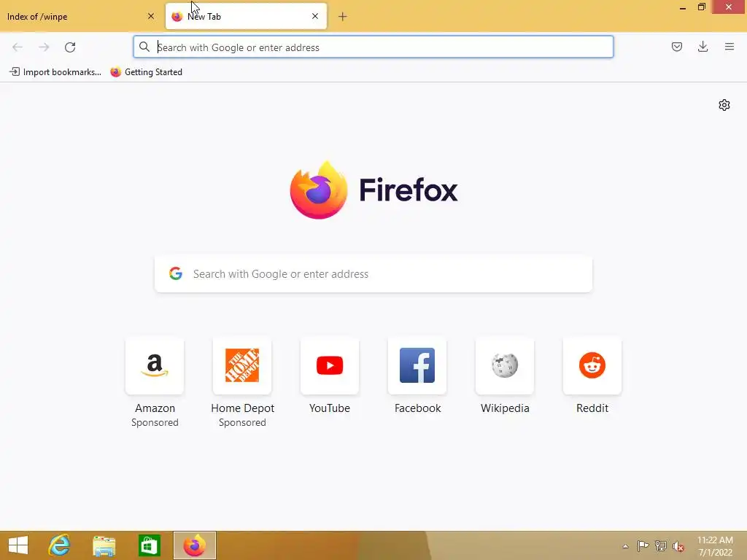Click the Google logo in search box
Image resolution: width=747 pixels, height=560 pixels.
pos(176,273)
